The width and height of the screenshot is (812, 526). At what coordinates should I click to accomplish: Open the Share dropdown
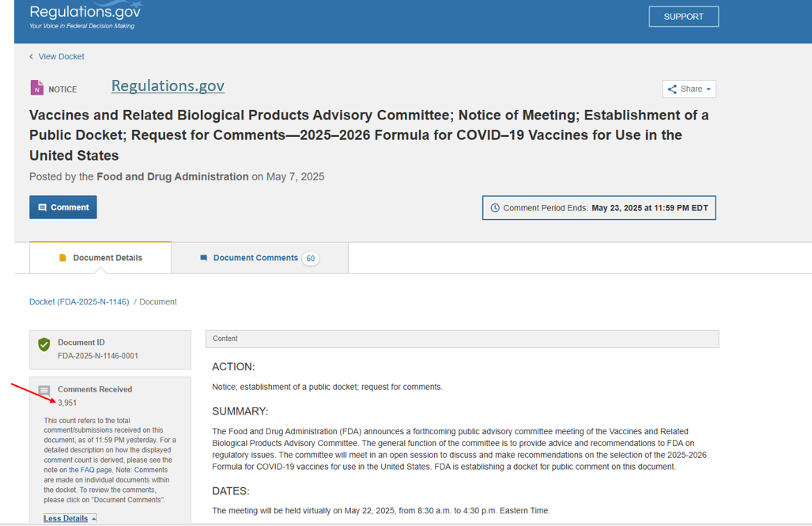[x=689, y=89]
